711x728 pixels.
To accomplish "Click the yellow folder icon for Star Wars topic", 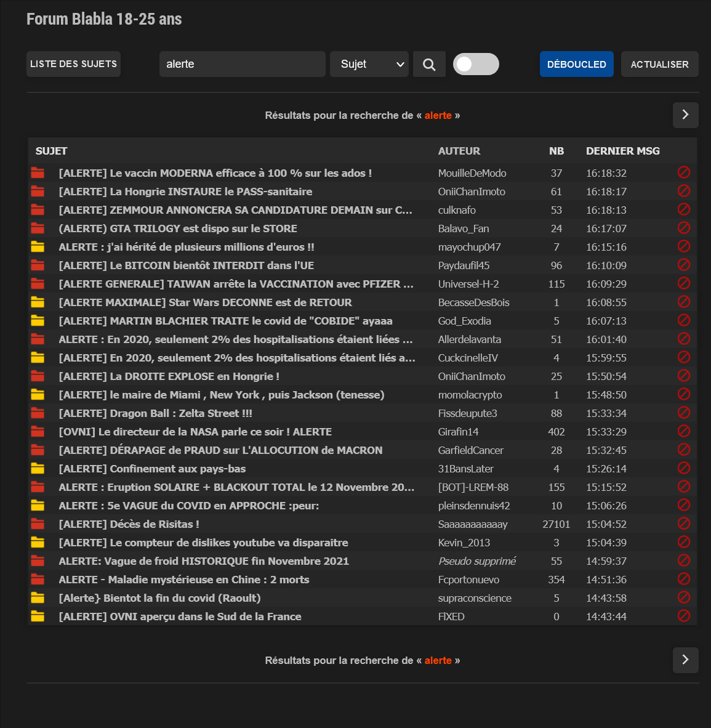I will (x=38, y=302).
